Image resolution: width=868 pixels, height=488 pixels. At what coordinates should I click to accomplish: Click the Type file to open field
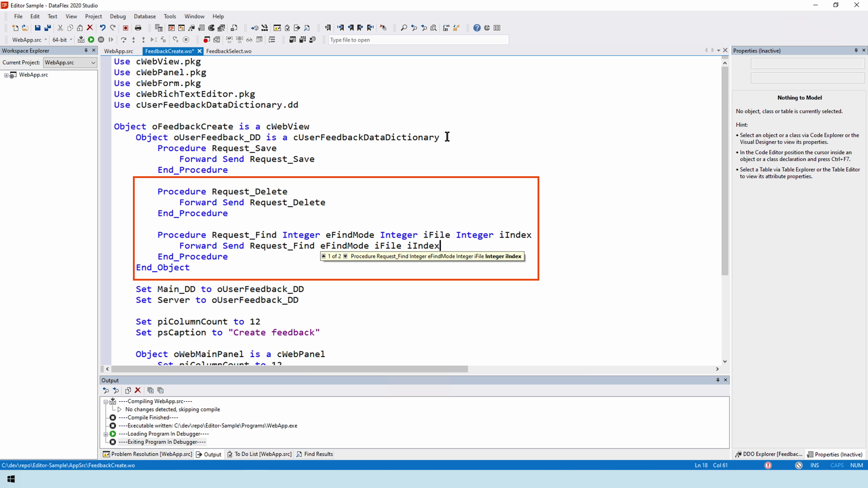418,40
